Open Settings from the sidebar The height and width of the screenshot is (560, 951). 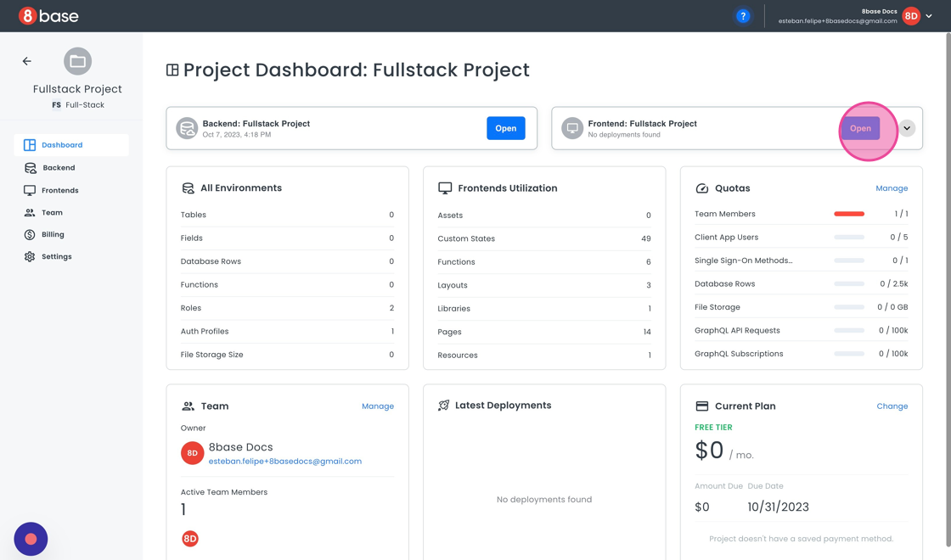pyautogui.click(x=56, y=256)
